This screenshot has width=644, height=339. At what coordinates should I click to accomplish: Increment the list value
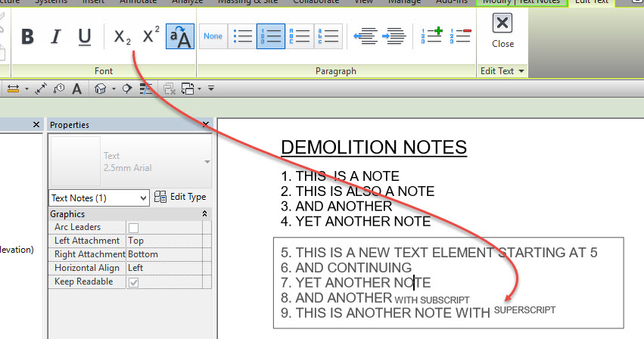point(431,36)
